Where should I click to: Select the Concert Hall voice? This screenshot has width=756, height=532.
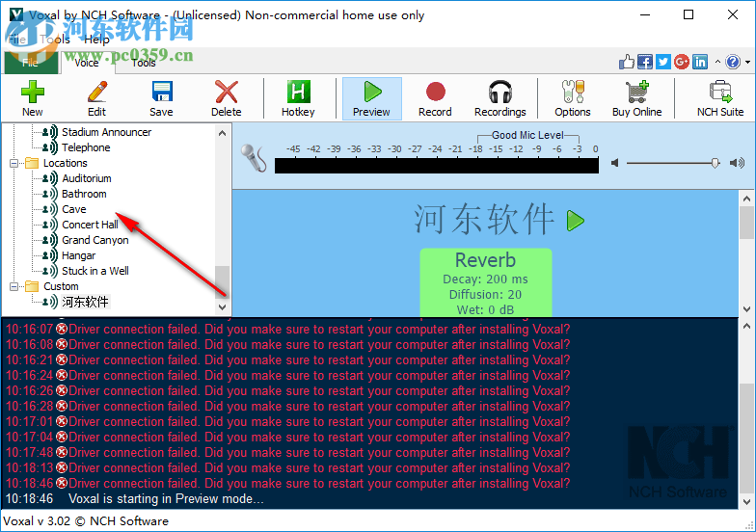pyautogui.click(x=91, y=225)
